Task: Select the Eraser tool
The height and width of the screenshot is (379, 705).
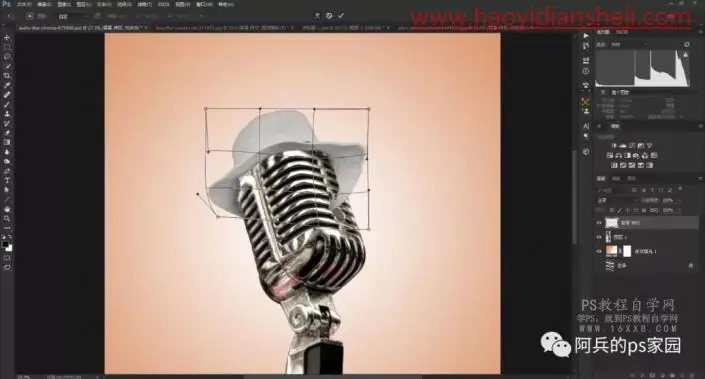Action: (x=7, y=133)
